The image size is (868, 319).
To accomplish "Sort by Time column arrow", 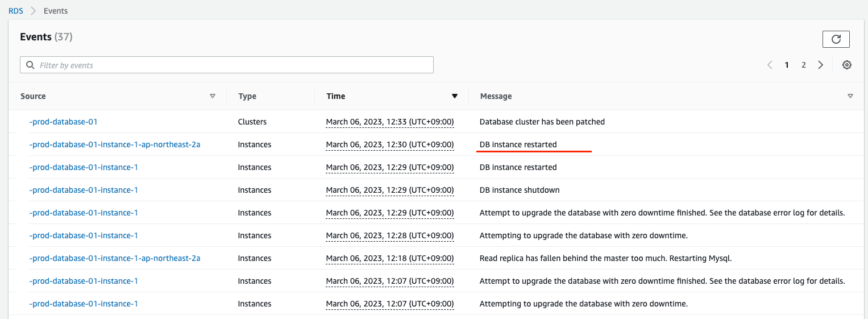I will click(454, 96).
